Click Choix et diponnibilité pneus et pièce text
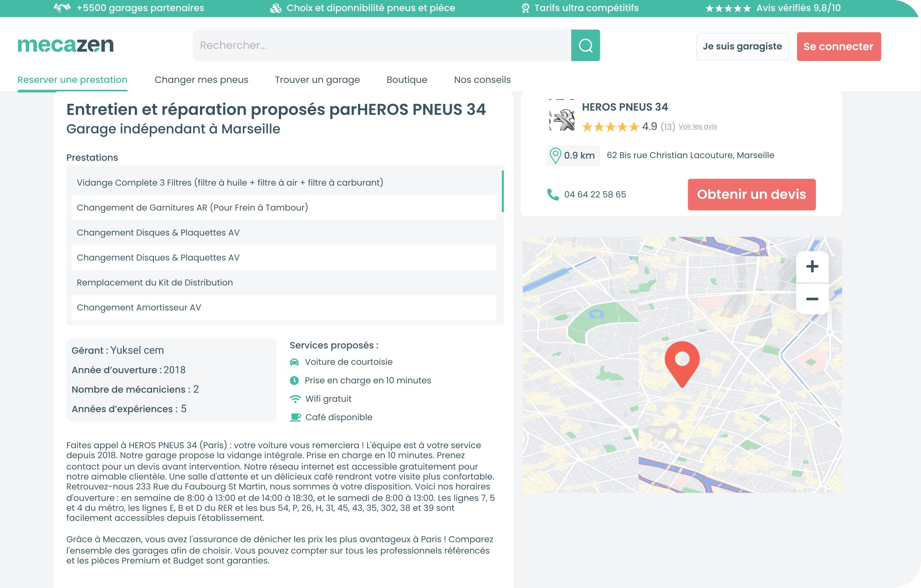Image resolution: width=921 pixels, height=588 pixels. tap(370, 8)
